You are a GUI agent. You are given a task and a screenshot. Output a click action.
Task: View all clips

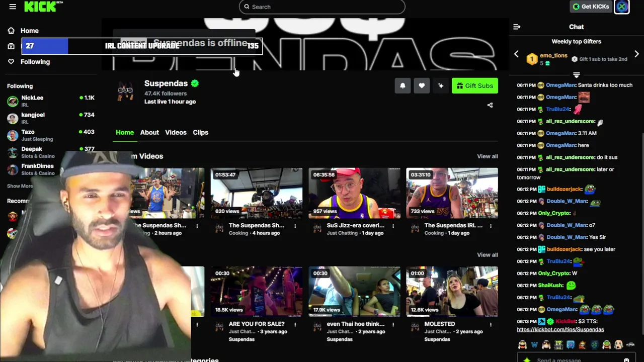(488, 255)
